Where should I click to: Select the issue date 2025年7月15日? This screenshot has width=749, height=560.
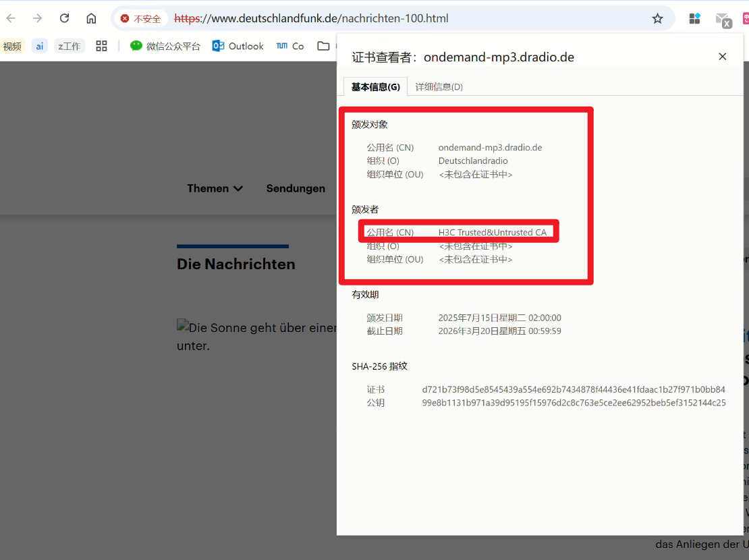499,318
